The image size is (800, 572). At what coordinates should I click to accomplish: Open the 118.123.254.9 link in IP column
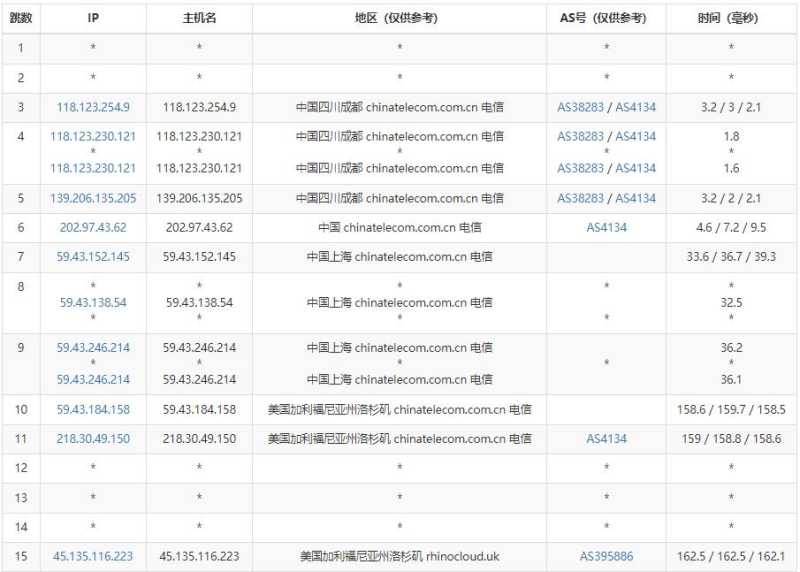tap(93, 107)
